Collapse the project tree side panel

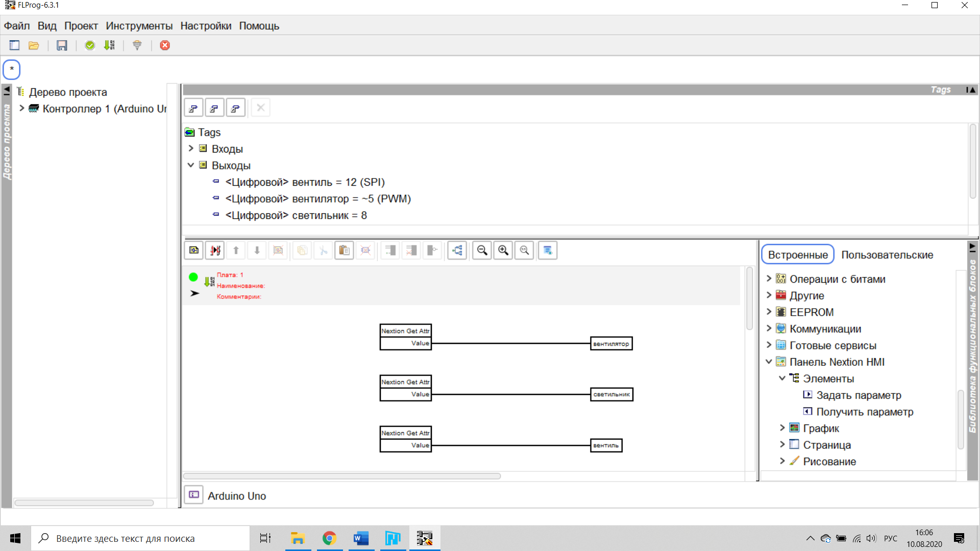7,91
